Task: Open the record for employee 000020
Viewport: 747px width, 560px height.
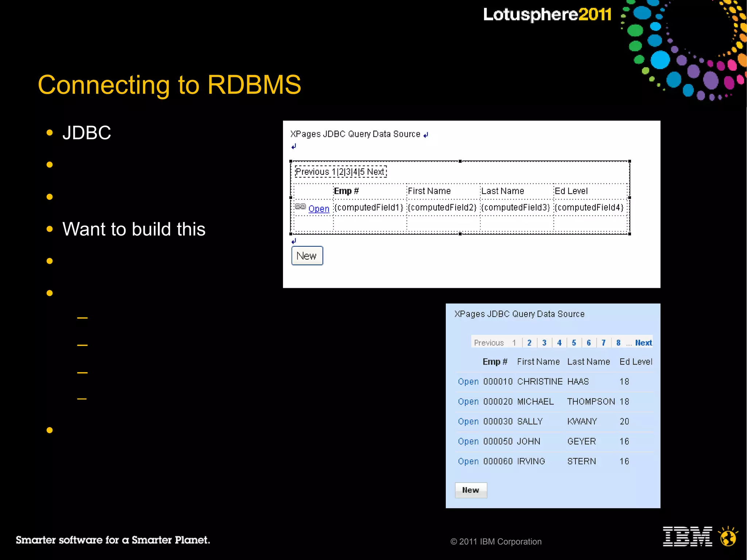Action: pos(468,402)
